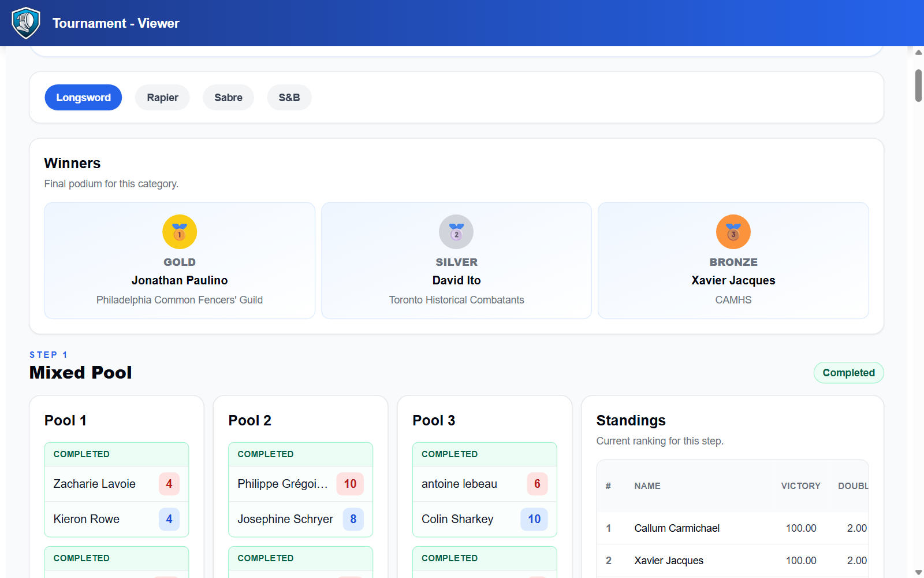Click Josephine Schryer in Pool 2
Screen dimensions: 924x578
tap(285, 519)
